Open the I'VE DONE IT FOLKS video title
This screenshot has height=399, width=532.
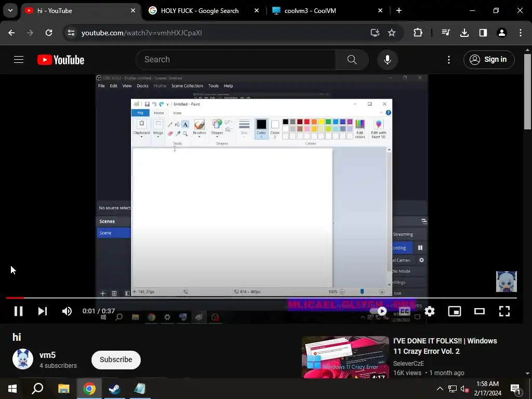click(445, 346)
